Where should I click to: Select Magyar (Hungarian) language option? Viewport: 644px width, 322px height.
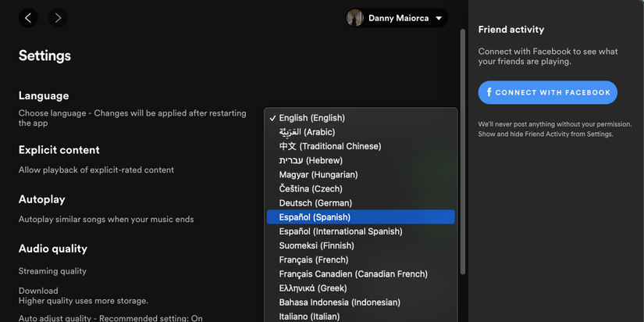pyautogui.click(x=361, y=175)
